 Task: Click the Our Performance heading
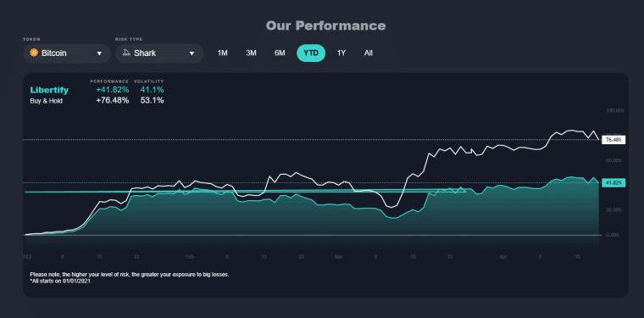pyautogui.click(x=325, y=26)
